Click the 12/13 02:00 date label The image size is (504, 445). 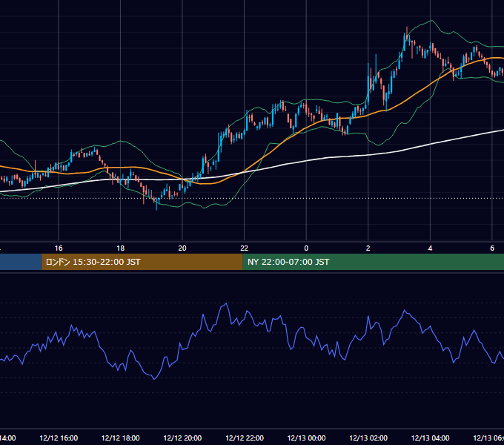(368, 438)
